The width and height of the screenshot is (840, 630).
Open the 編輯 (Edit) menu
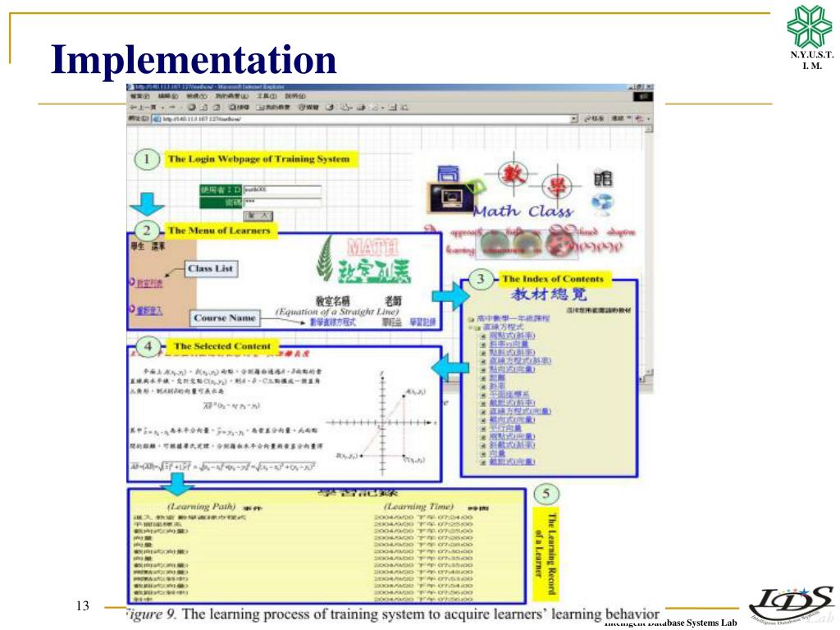point(167,96)
